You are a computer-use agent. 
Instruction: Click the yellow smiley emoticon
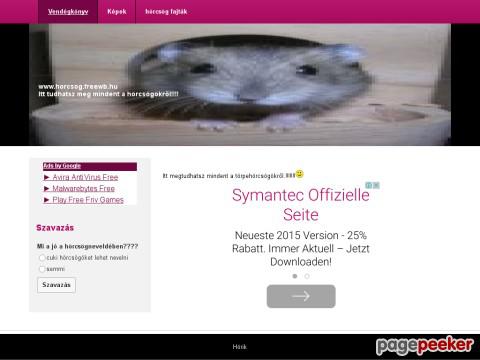pyautogui.click(x=300, y=174)
